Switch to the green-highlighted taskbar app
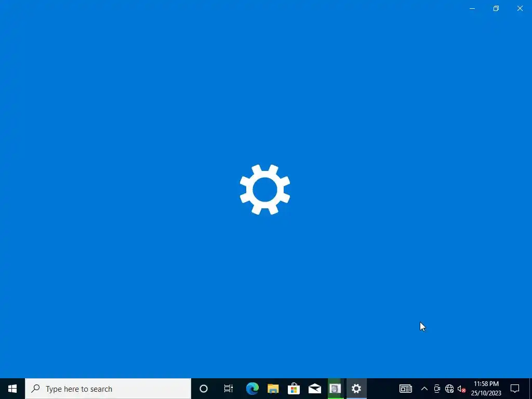532x399 pixels. [335, 389]
